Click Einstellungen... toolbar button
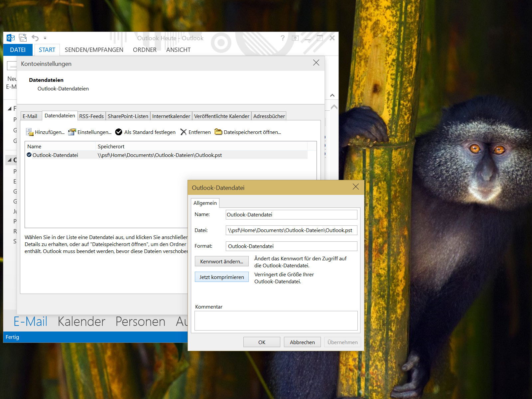The image size is (532, 399). coord(90,132)
